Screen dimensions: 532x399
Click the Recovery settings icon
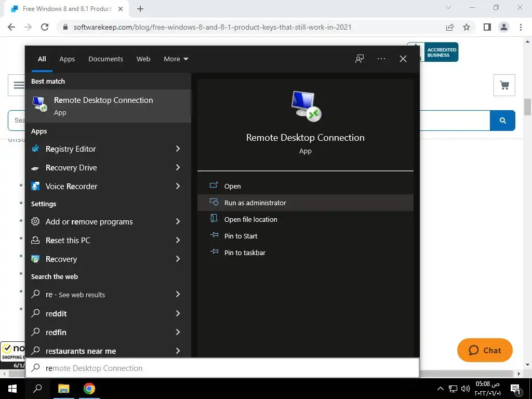(x=35, y=259)
